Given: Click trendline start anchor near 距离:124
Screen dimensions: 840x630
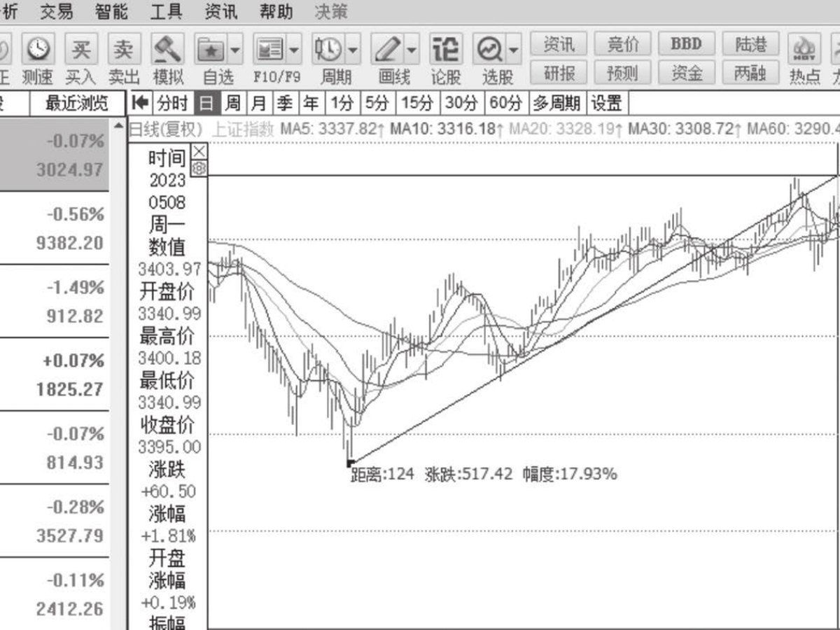Looking at the screenshot, I should click(x=350, y=463).
